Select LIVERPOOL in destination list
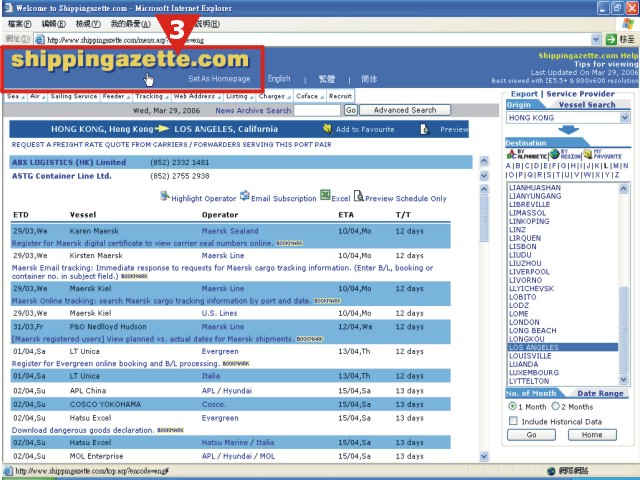The height and width of the screenshot is (480, 640). (529, 271)
